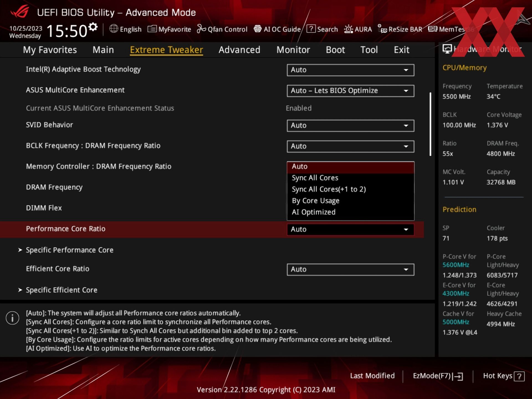Switch to Main tab
The height and width of the screenshot is (399, 532).
point(103,50)
